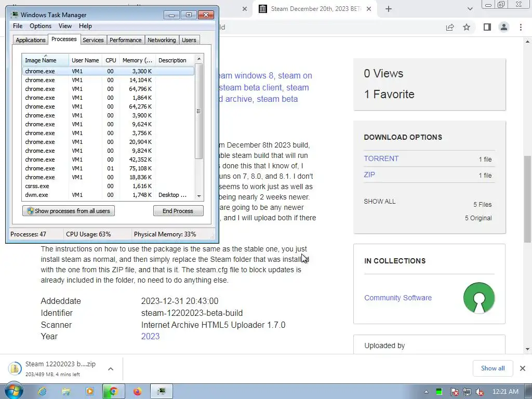This screenshot has width=532, height=399.
Task: Click the Archive favicon on Steam tab
Action: pyautogui.click(x=262, y=9)
